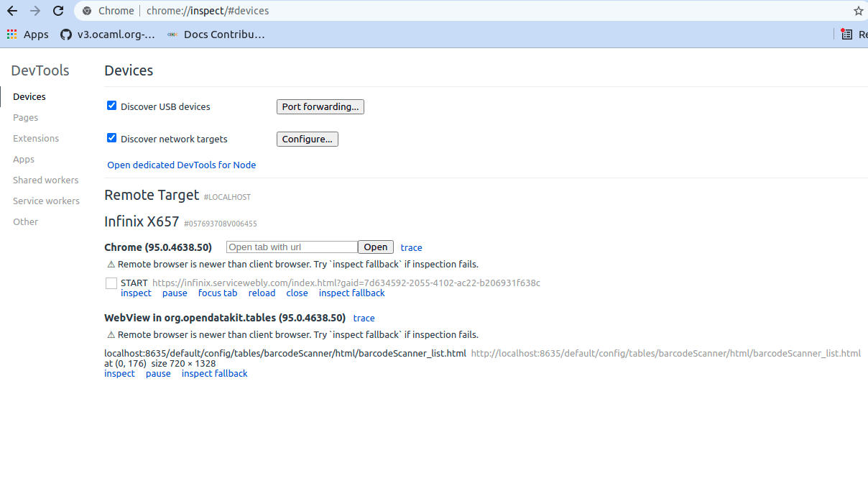Screen dimensions: 868x481
Task: Reload the page with the refresh icon
Action: pyautogui.click(x=58, y=11)
